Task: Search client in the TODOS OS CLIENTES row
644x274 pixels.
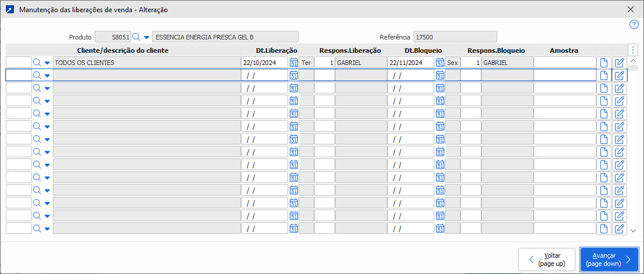Action: tap(37, 63)
